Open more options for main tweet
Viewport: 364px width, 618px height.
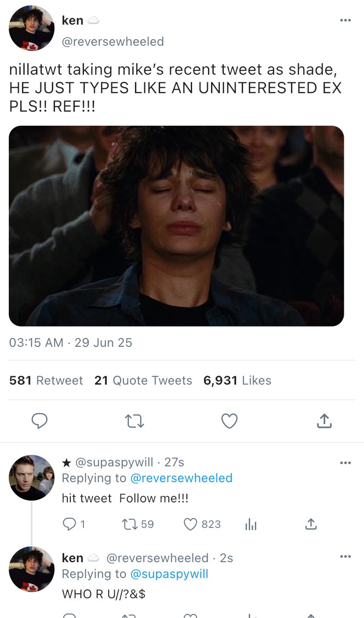pyautogui.click(x=346, y=20)
